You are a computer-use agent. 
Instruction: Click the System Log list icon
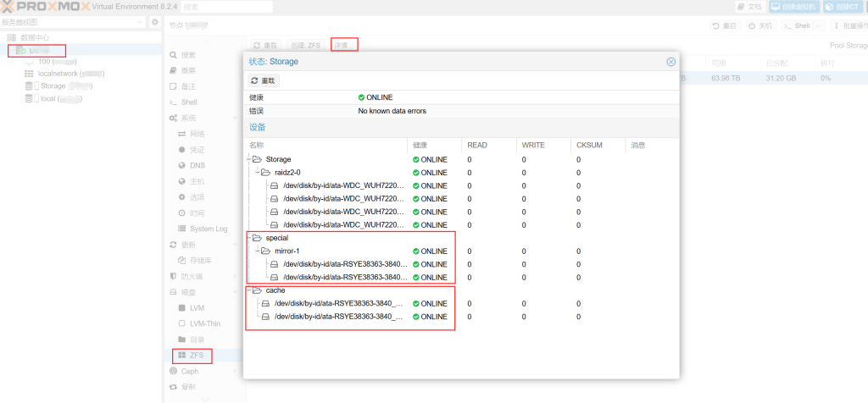click(181, 229)
